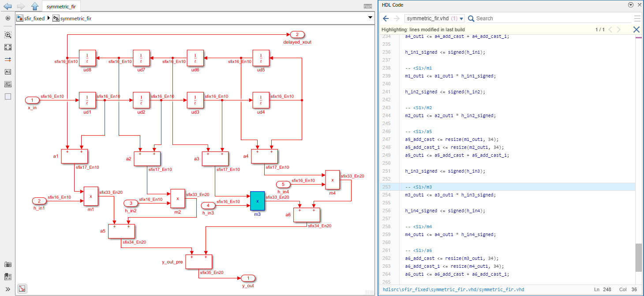The image size is (644, 296).
Task: Select the Image insert tool
Action: [8, 84]
